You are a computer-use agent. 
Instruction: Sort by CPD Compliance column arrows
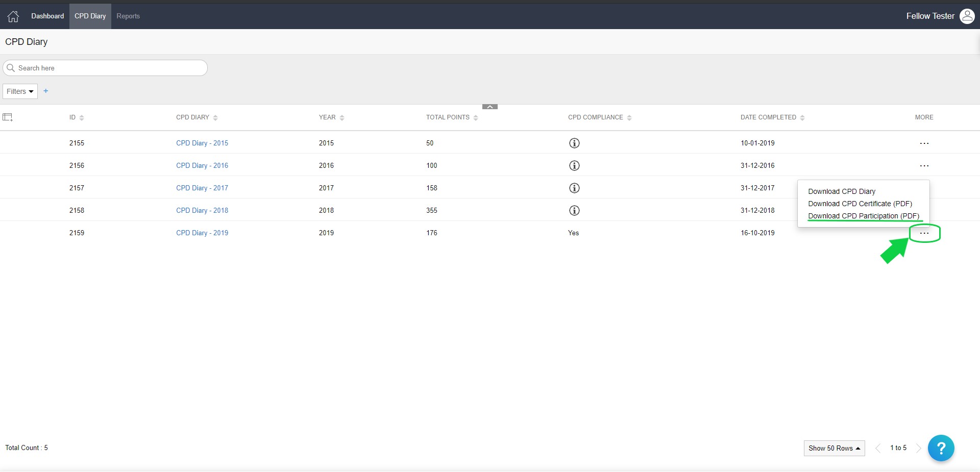pyautogui.click(x=629, y=118)
